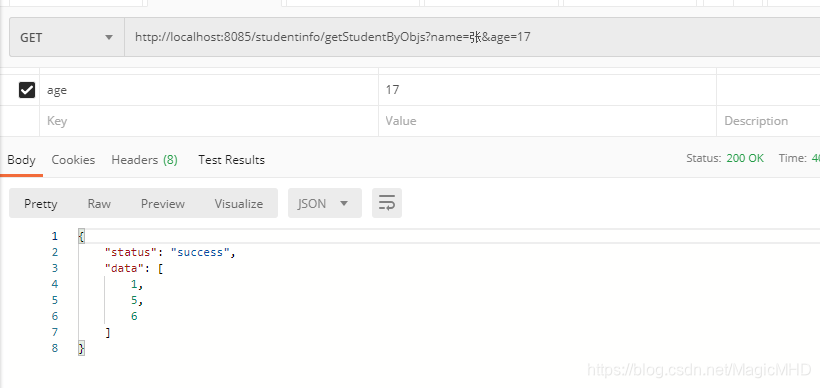Click the empty Key placeholder field
820x388 pixels.
tap(209, 121)
